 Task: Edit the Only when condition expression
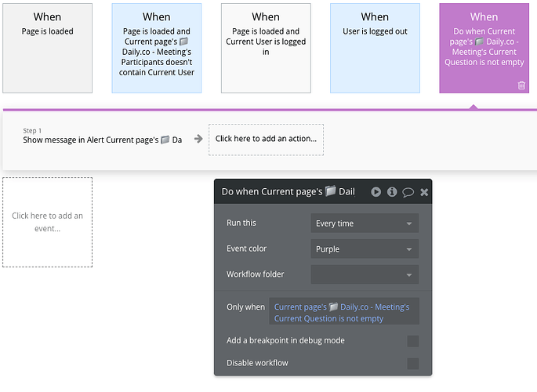[x=344, y=312]
